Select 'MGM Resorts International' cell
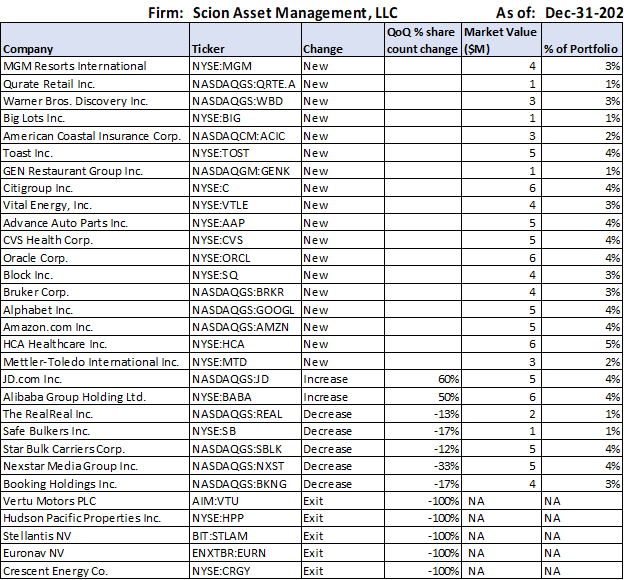 point(95,66)
